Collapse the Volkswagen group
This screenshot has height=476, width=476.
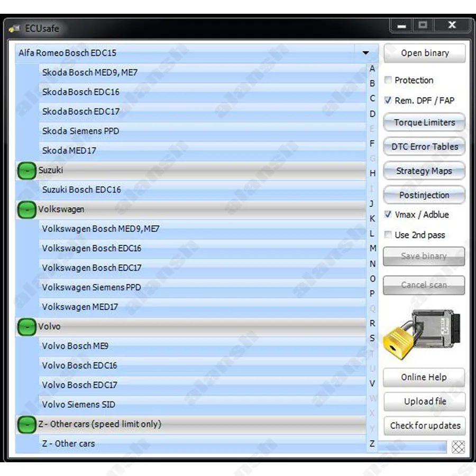pos(27,210)
